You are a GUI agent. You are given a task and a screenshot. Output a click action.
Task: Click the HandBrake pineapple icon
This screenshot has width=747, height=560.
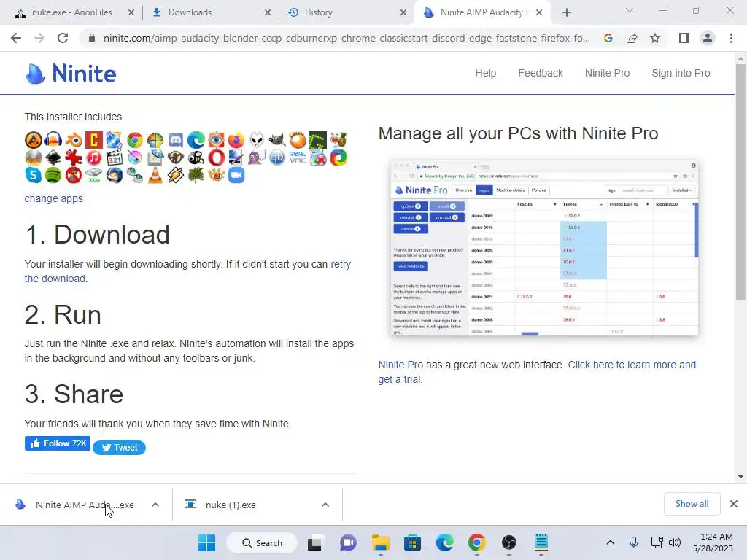click(x=338, y=140)
